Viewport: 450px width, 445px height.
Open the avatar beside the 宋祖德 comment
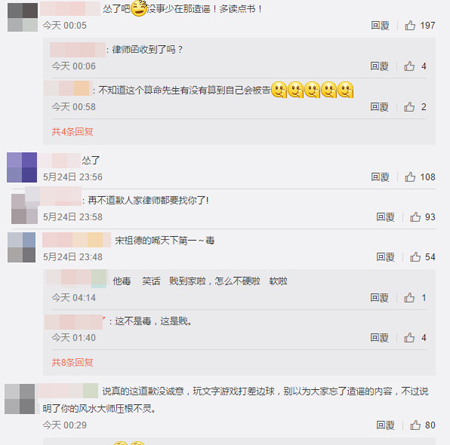(22, 247)
